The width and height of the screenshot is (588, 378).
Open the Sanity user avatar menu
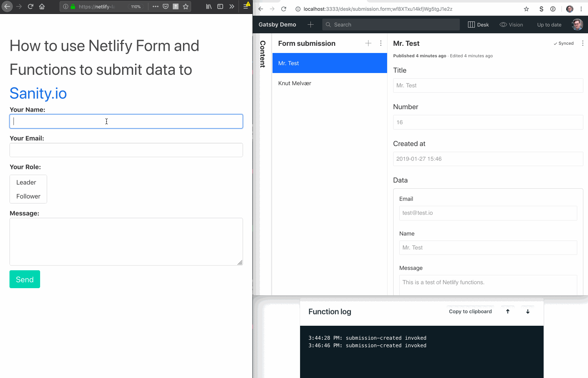[577, 24]
